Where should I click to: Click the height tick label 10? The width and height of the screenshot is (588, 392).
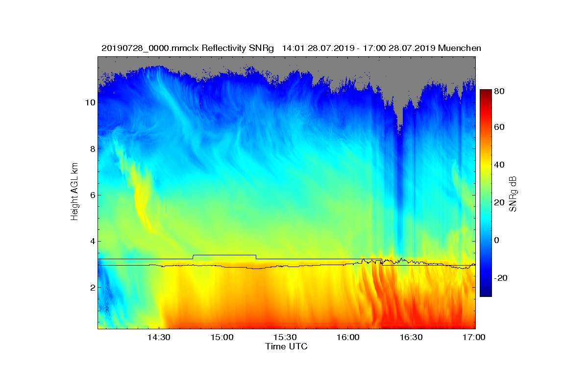point(90,102)
